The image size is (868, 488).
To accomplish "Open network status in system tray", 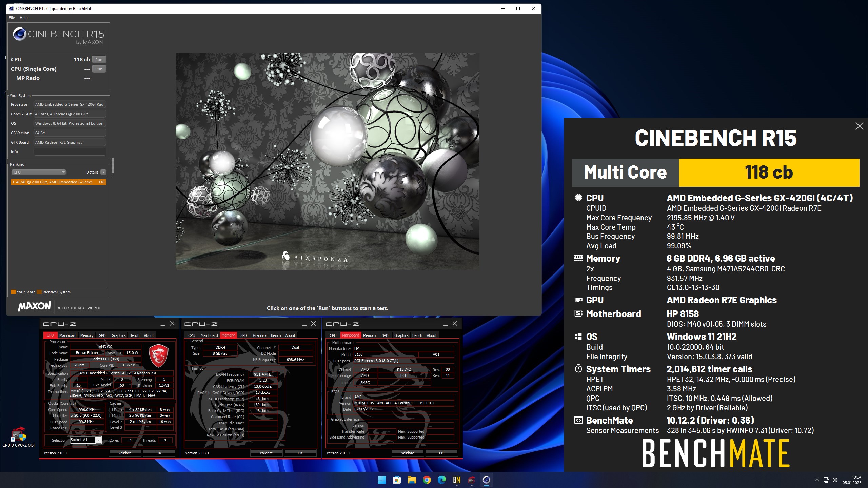I will click(x=826, y=480).
